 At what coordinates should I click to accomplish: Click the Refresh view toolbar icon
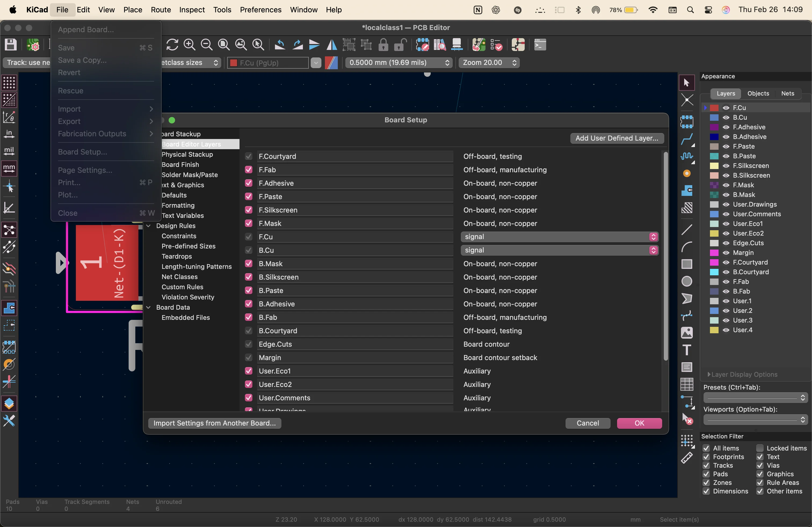pyautogui.click(x=172, y=45)
